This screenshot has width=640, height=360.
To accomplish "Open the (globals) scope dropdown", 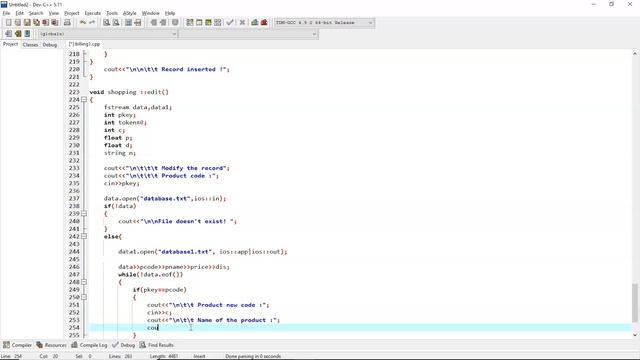I will [108, 34].
